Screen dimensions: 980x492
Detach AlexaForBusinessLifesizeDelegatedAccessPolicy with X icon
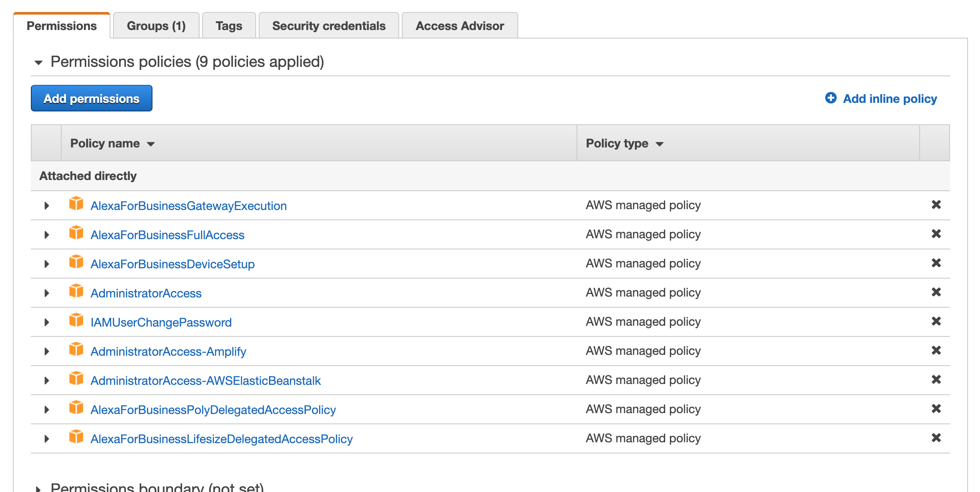tap(936, 438)
